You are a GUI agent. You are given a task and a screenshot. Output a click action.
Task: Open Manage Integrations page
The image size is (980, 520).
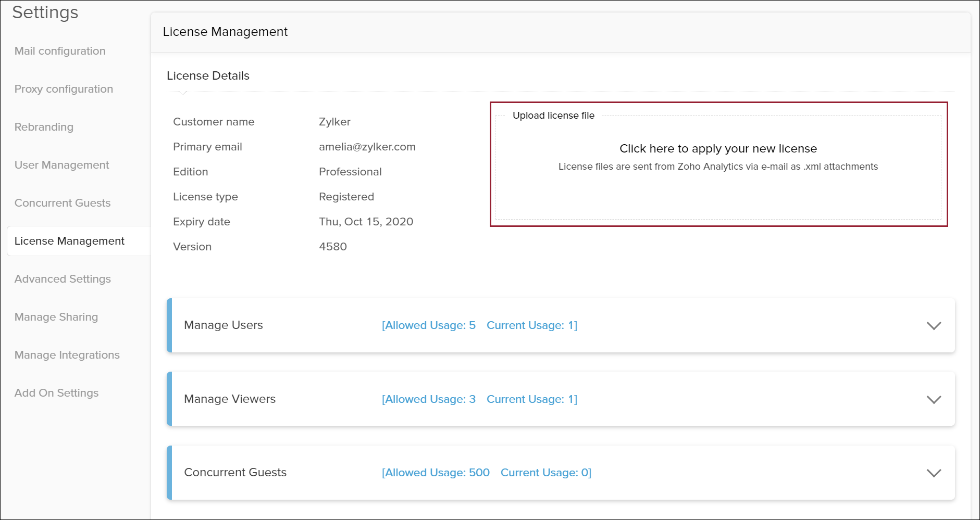pyautogui.click(x=67, y=355)
